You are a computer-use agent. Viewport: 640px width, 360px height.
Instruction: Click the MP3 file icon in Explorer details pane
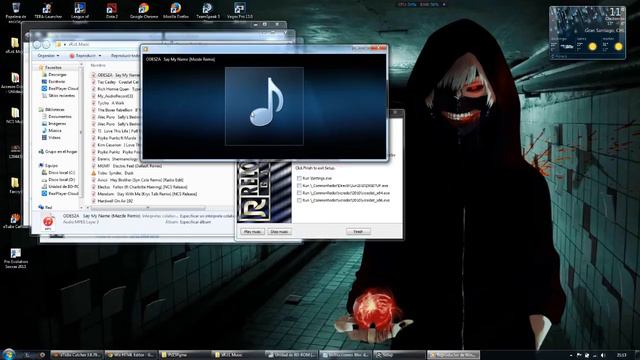[48, 222]
